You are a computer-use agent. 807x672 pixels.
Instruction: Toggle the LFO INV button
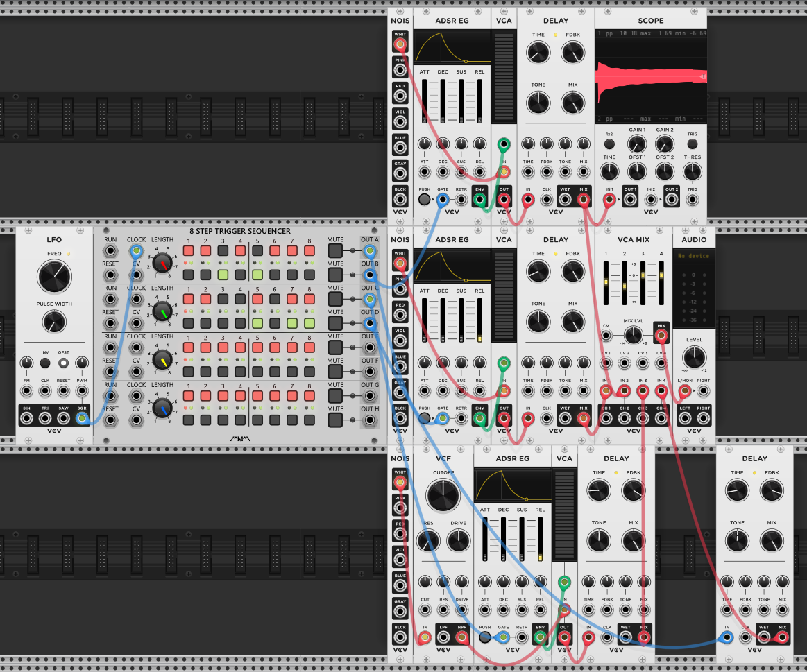pyautogui.click(x=45, y=363)
